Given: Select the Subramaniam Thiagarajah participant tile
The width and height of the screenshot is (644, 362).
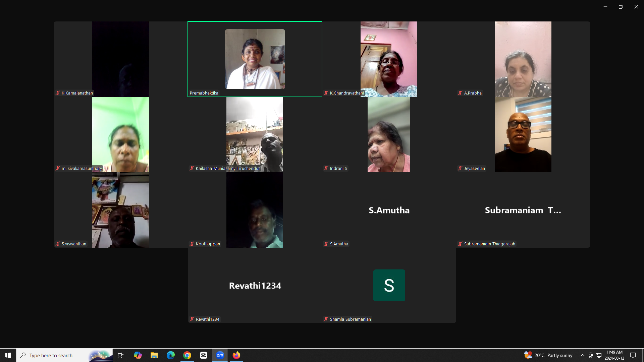Looking at the screenshot, I should (x=523, y=210).
